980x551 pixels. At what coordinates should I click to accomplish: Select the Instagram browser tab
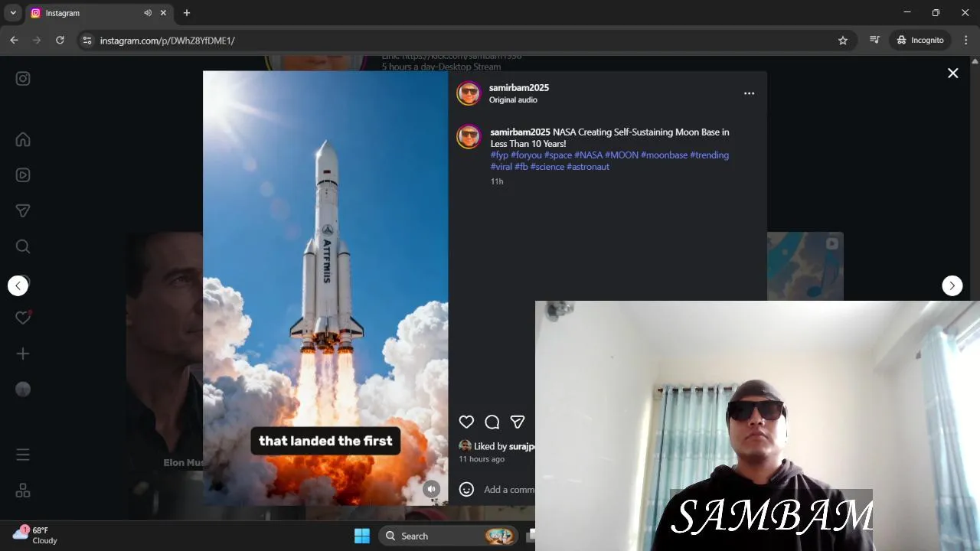pyautogui.click(x=100, y=13)
